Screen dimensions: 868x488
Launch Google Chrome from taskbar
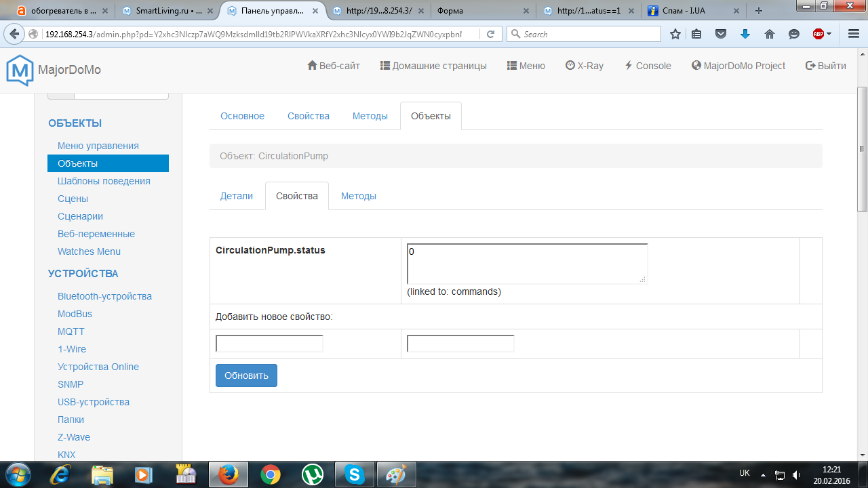270,474
